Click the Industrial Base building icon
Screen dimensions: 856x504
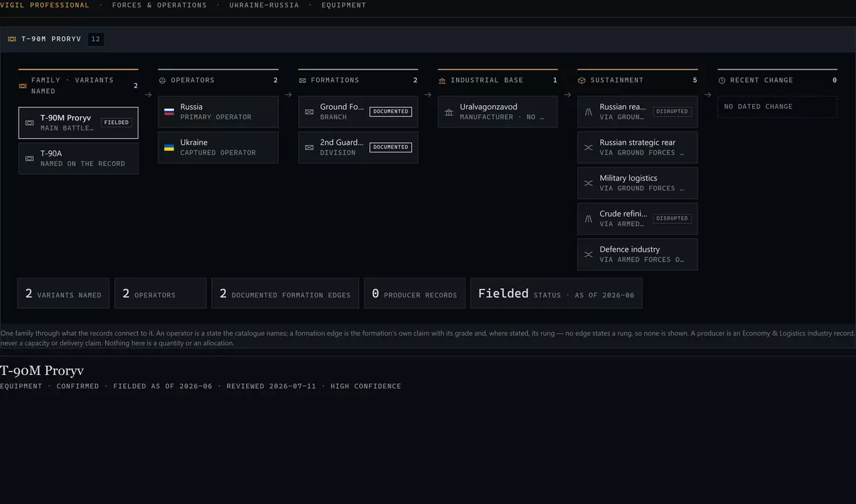[442, 80]
